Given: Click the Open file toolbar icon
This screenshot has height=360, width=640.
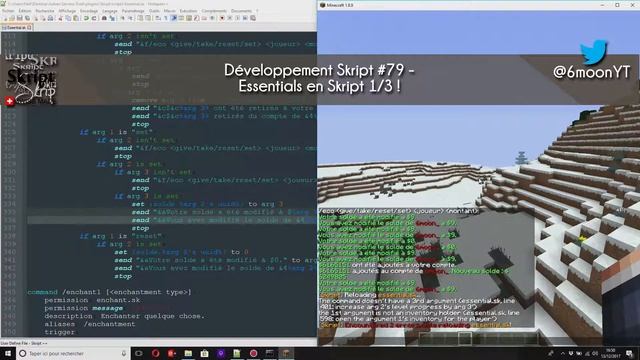Looking at the screenshot, I should click(12, 18).
